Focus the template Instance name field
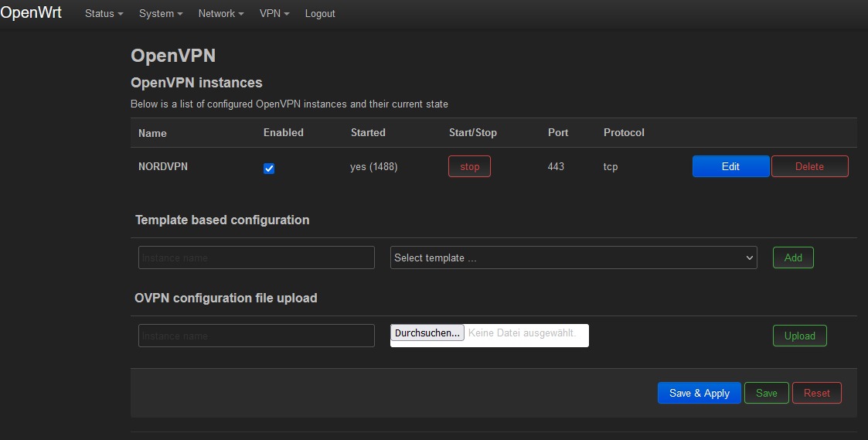 pyautogui.click(x=256, y=258)
